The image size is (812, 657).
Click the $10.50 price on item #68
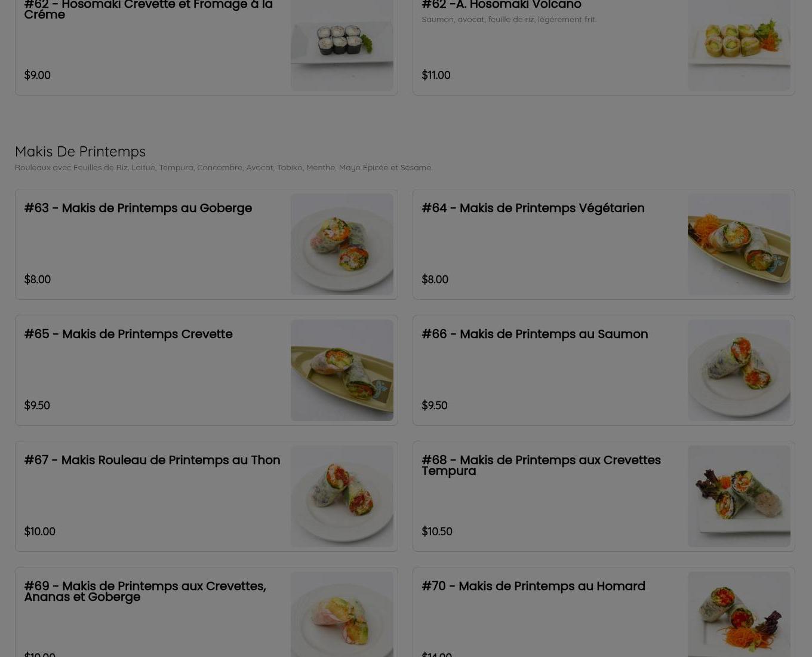[437, 531]
